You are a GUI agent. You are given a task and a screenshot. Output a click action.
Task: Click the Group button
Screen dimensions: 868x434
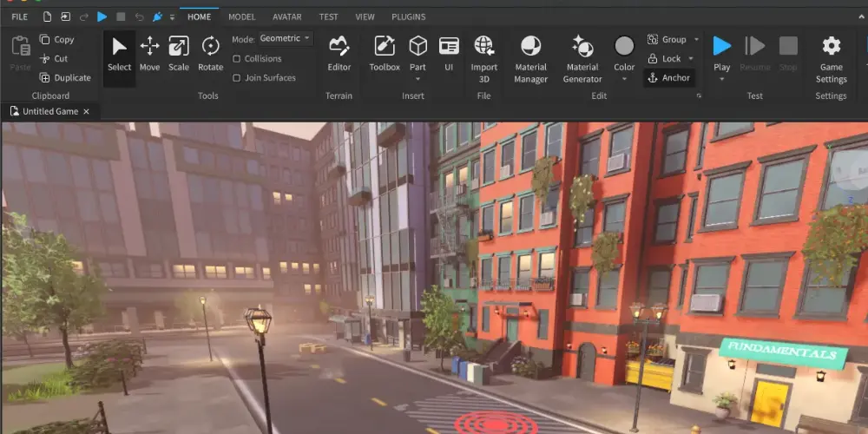[x=667, y=39]
